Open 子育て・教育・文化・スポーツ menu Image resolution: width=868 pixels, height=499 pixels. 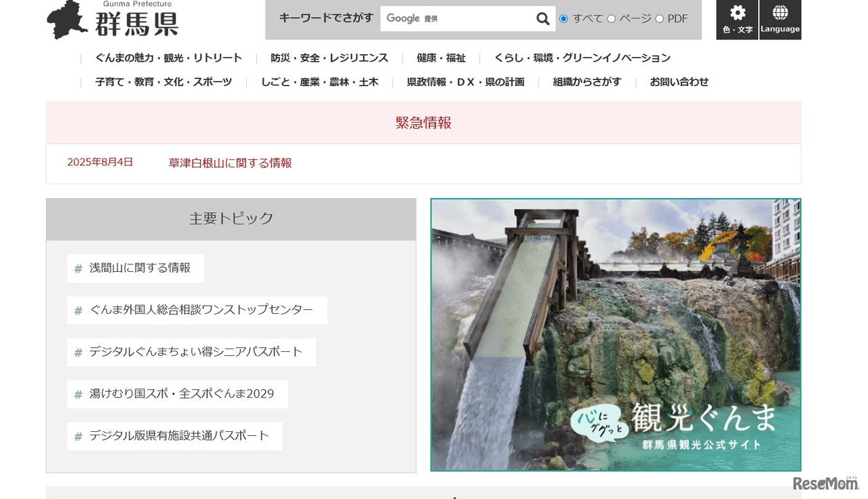point(163,82)
